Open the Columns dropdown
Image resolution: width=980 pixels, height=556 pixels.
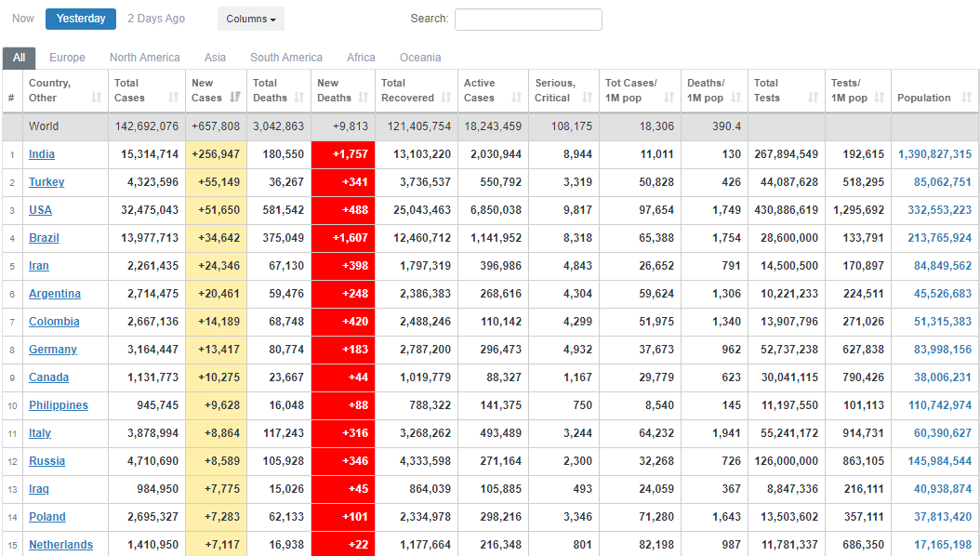point(251,19)
